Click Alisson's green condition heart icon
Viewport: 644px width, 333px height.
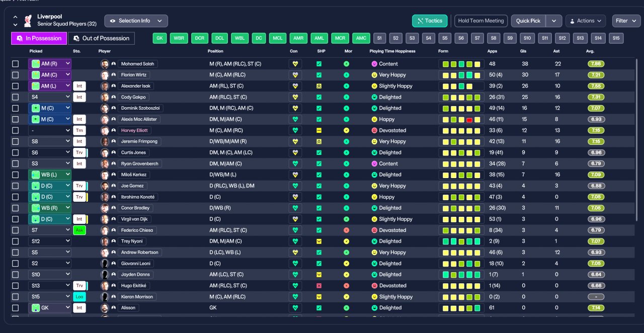click(295, 308)
